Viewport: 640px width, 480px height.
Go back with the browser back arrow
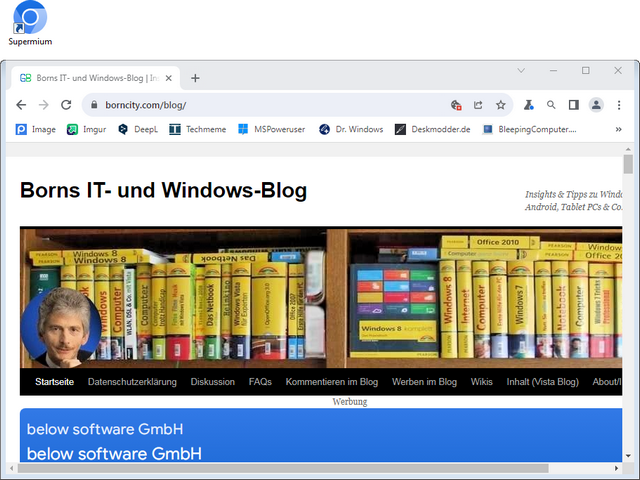[x=21, y=105]
